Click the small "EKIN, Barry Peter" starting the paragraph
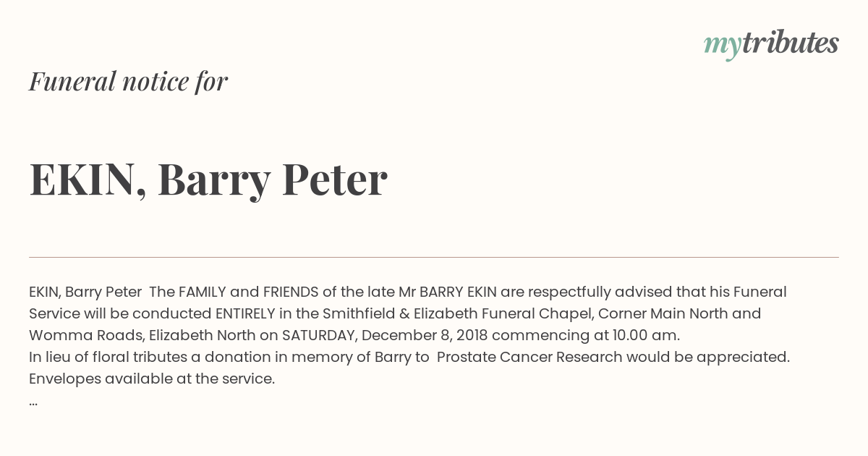The height and width of the screenshot is (456, 868). coord(85,292)
